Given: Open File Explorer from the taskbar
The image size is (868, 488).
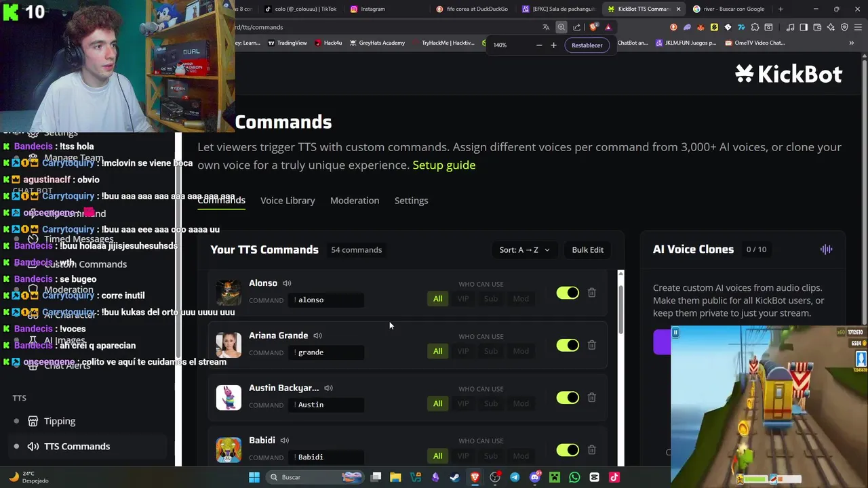Looking at the screenshot, I should tap(395, 477).
